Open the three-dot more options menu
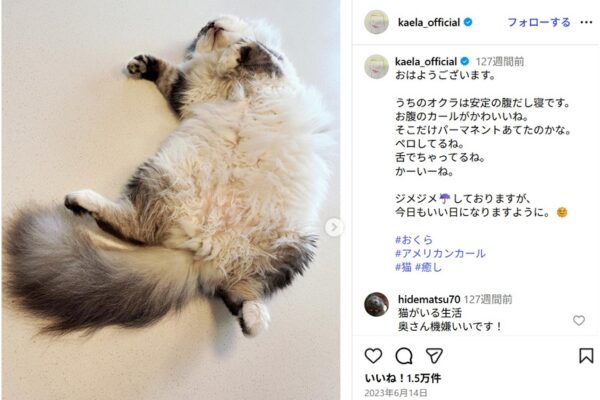 [x=586, y=23]
